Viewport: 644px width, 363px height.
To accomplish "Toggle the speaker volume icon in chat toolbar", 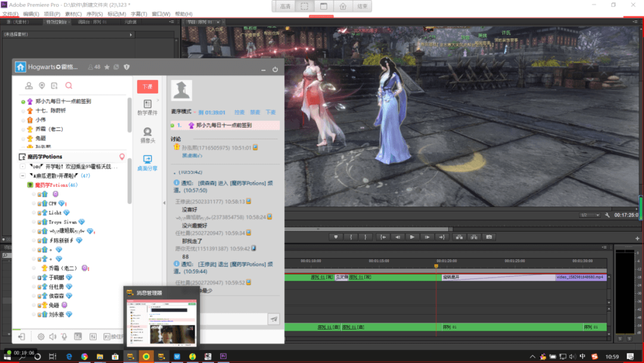I will [52, 337].
